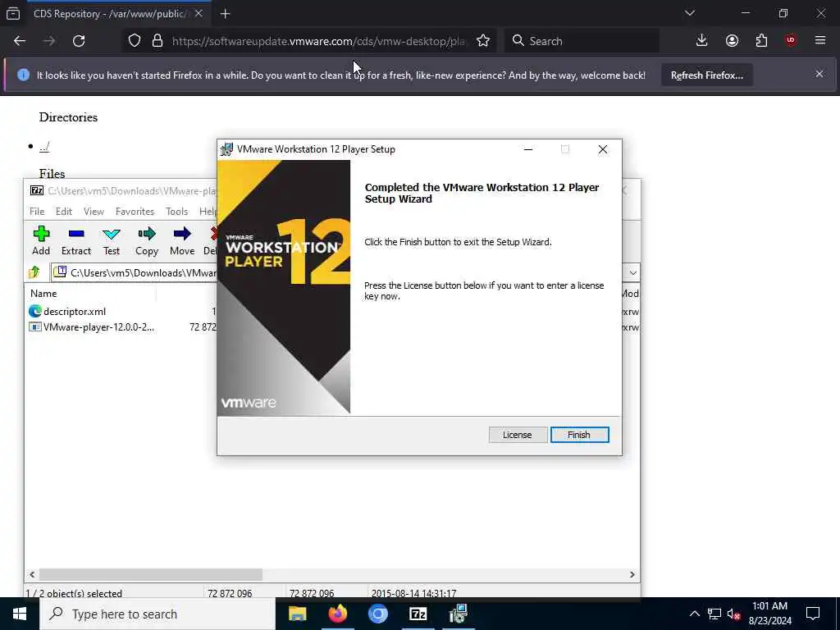Open Firefox hamburger application menu

coord(820,41)
